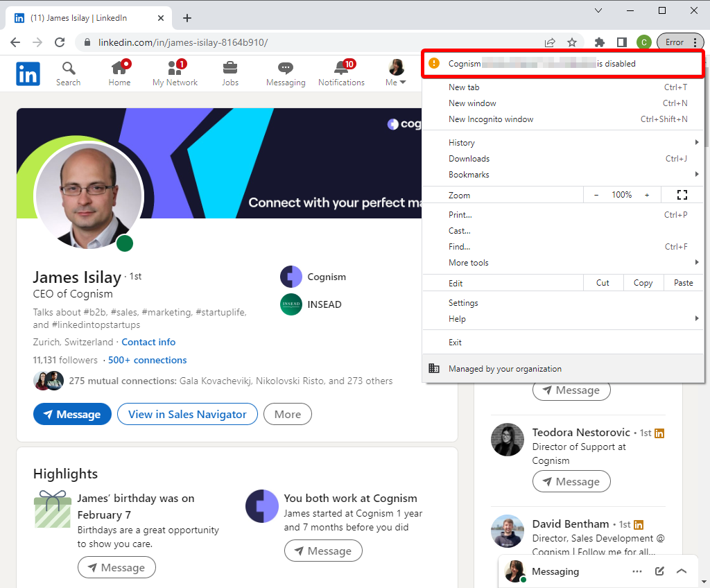Click the tab search chevron
The height and width of the screenshot is (588, 710).
click(598, 10)
